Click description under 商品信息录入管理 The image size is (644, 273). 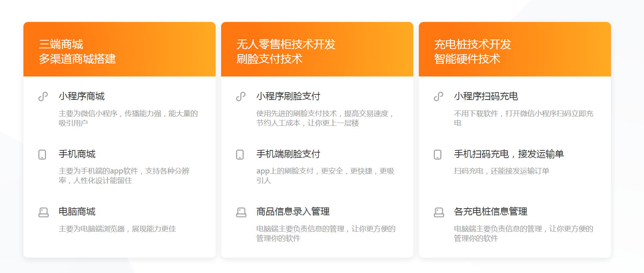click(326, 233)
